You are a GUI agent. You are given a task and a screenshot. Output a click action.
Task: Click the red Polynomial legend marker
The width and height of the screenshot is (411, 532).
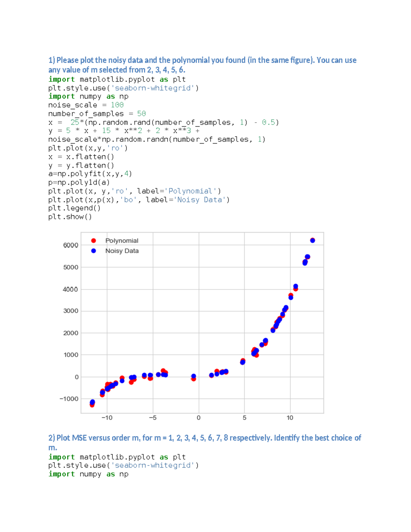tap(94, 240)
